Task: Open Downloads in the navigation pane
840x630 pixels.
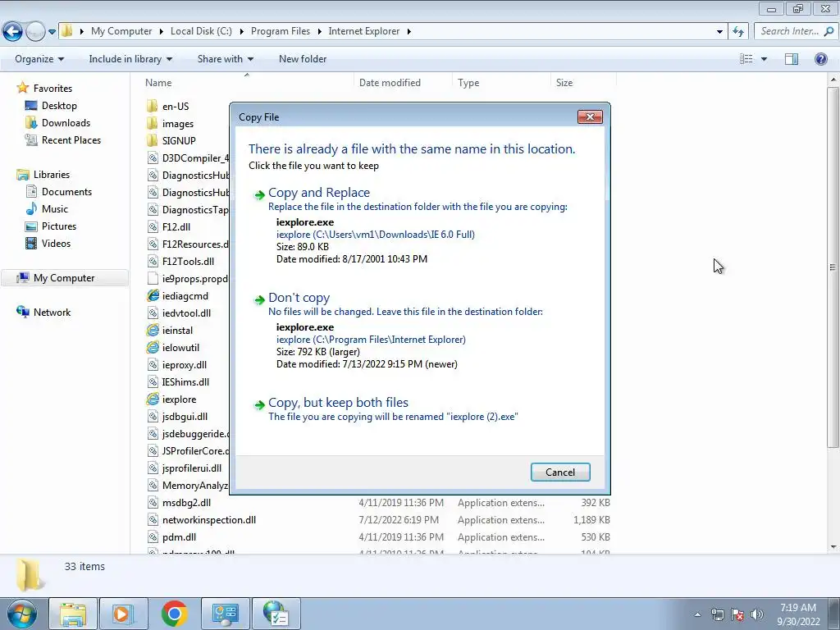Action: [x=66, y=123]
